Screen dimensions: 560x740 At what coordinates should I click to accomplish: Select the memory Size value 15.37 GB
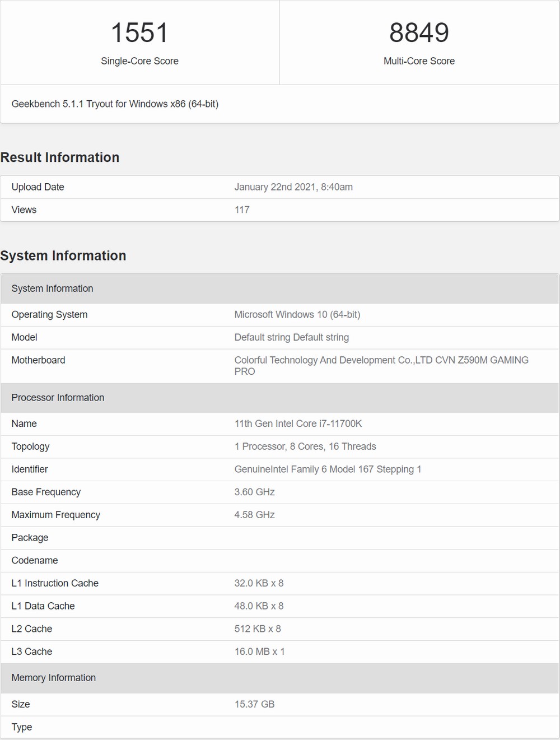[x=254, y=704]
